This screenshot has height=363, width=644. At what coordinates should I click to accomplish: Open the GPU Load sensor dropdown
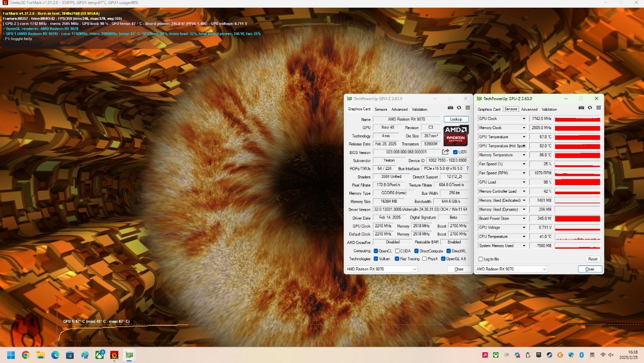524,182
